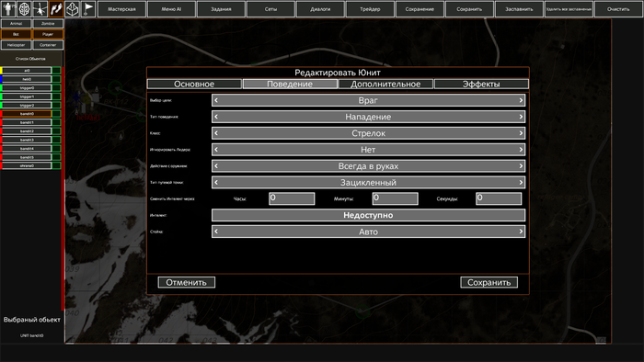Screen dimensions: 644x362
Task: Toggle green box beside bandit0
Action: coord(56,114)
